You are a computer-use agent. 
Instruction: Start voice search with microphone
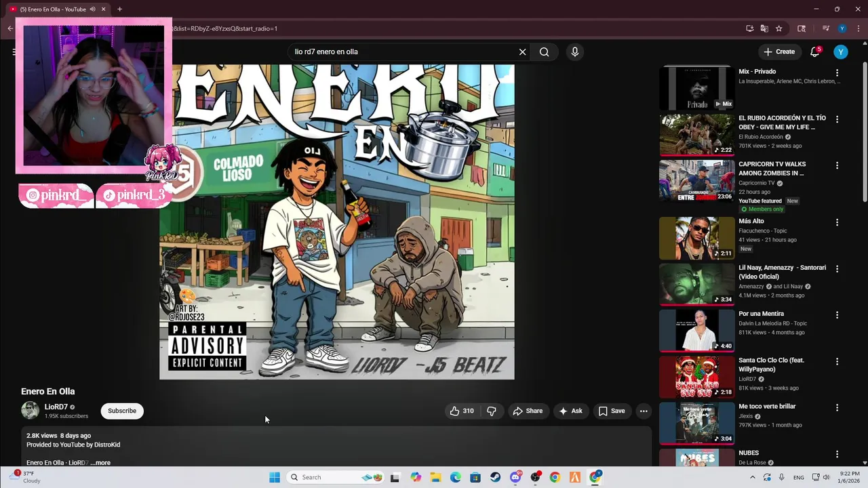pos(575,52)
